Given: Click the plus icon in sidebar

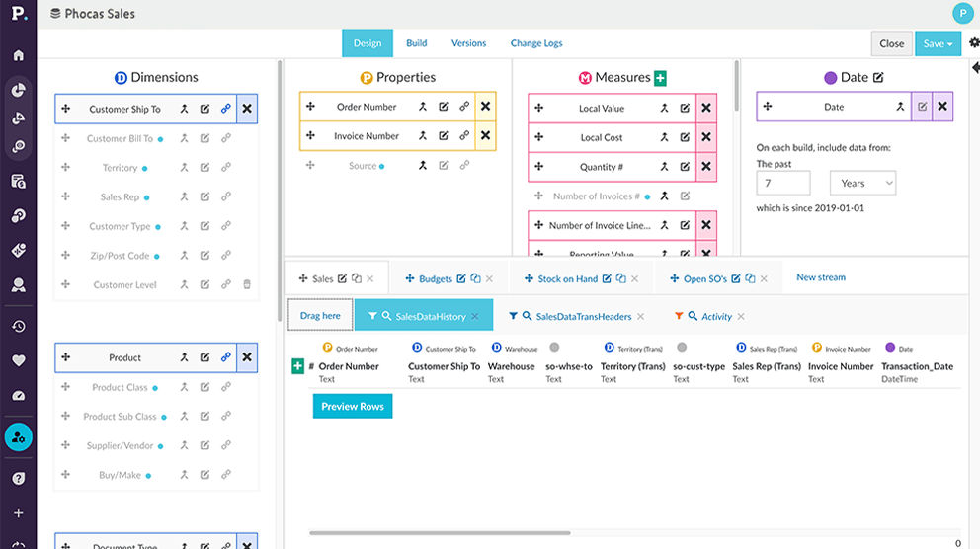Looking at the screenshot, I should 18,512.
